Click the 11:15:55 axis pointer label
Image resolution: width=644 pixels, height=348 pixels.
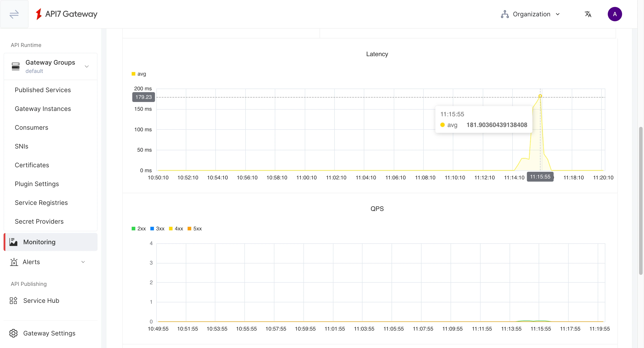(540, 177)
